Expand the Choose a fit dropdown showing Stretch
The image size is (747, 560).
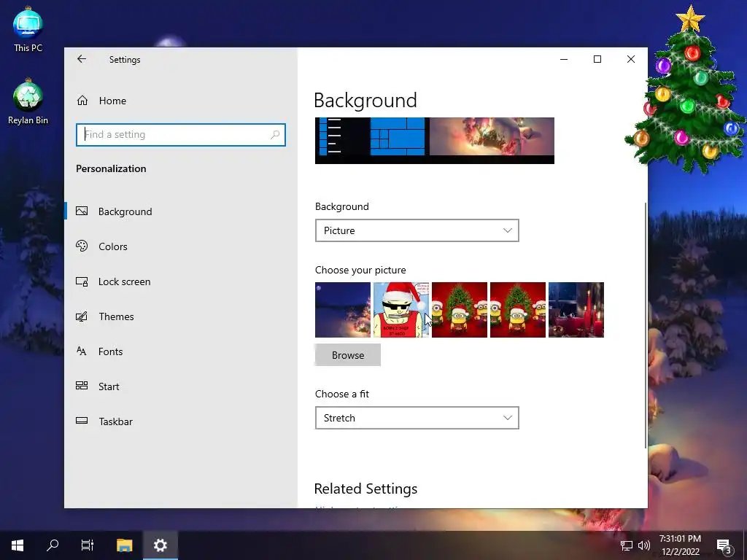coord(417,418)
